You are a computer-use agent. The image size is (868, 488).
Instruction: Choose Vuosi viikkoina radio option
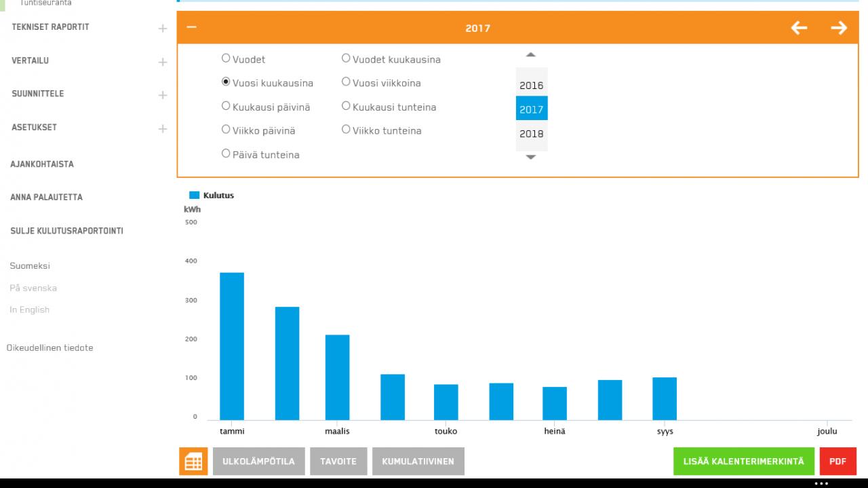346,82
